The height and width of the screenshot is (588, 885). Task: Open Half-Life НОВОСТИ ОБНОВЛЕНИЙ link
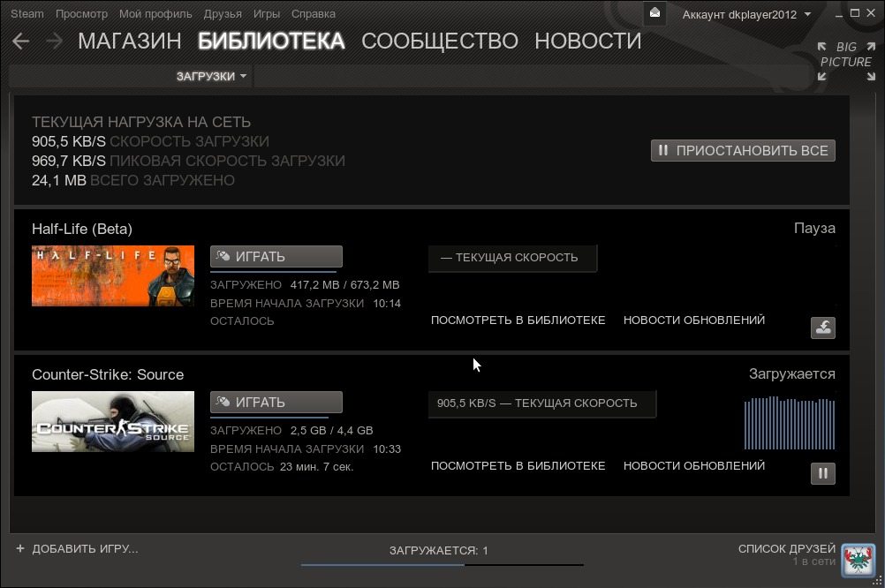click(694, 320)
